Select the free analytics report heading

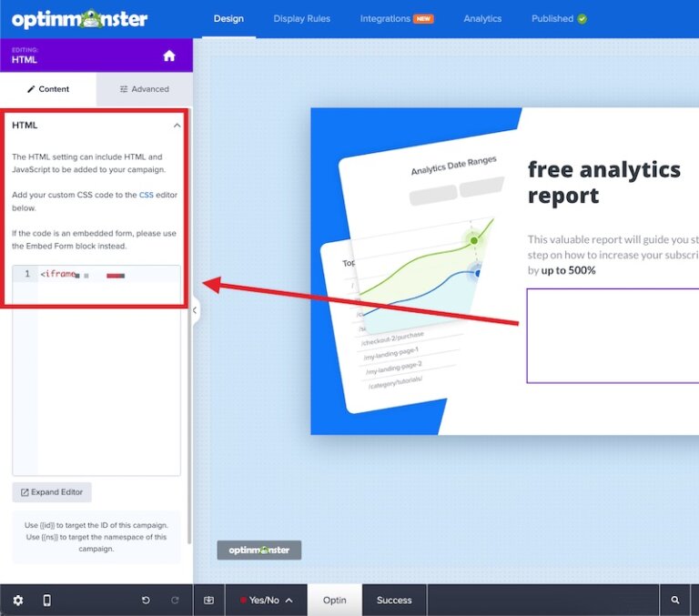point(604,183)
